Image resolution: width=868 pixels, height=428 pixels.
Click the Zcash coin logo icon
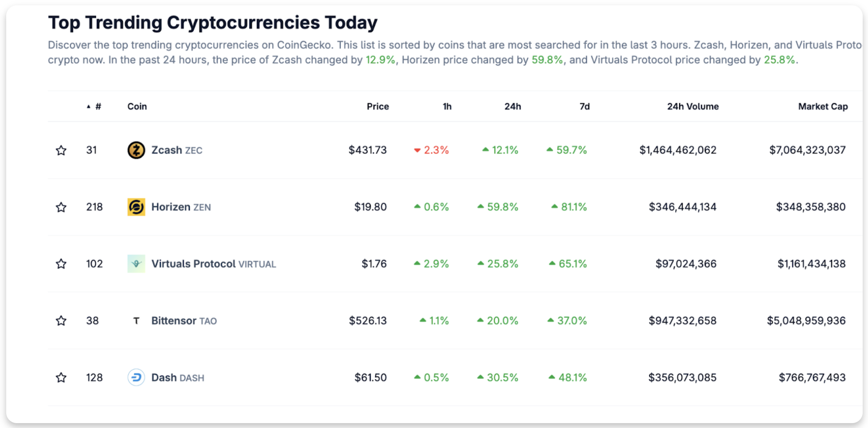[x=136, y=150]
